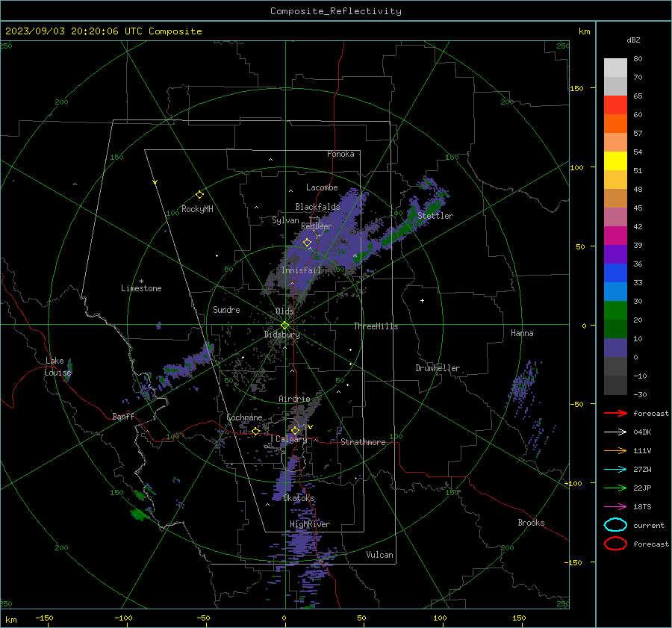672x628 pixels.
Task: Select the bright green 30-20 dBZ swatch
Action: (615, 310)
